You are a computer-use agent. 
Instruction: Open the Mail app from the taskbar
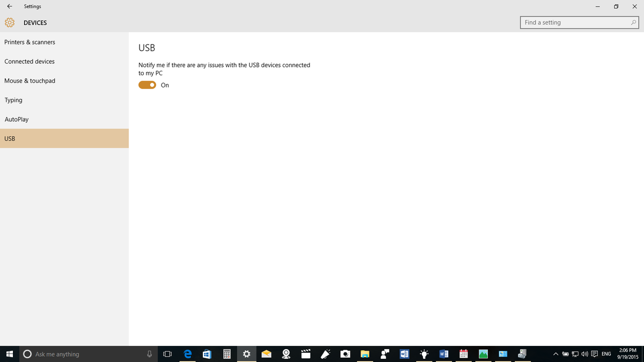pos(266,354)
